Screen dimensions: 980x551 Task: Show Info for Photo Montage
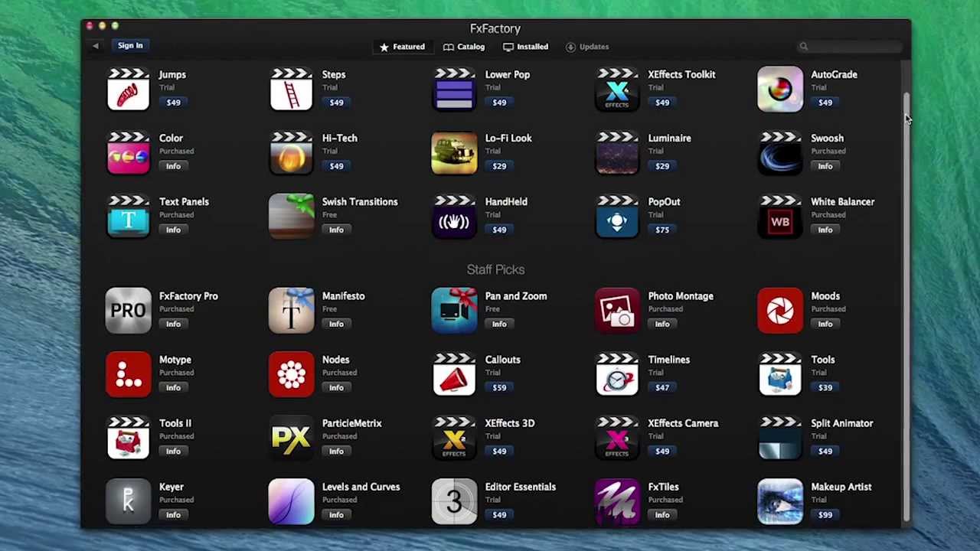pos(662,324)
